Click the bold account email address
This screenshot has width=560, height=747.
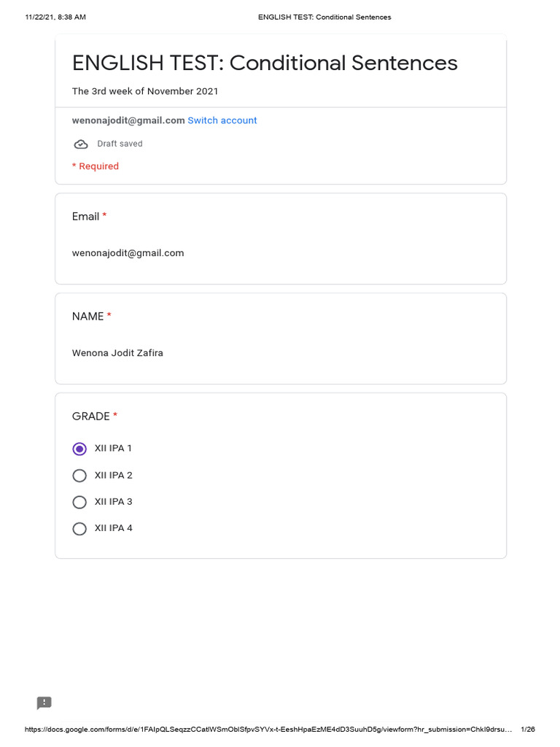(128, 120)
